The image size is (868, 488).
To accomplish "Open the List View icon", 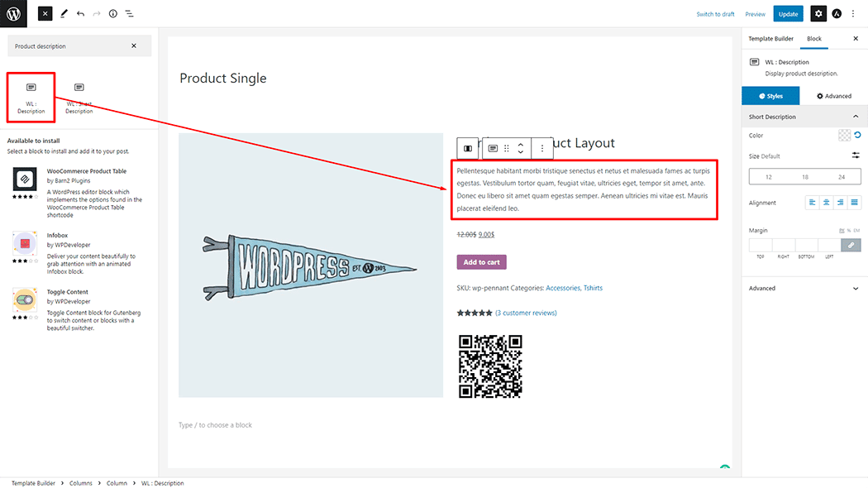I will click(130, 14).
